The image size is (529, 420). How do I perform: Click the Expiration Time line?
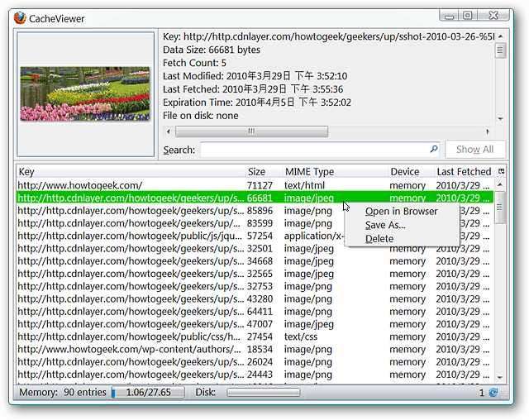coord(257,103)
